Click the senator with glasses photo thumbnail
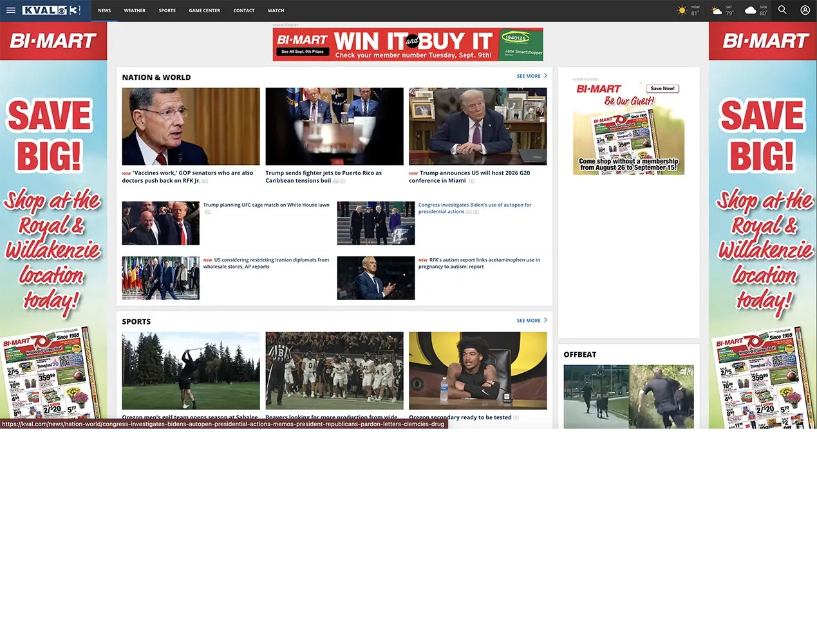817x644 pixels. pyautogui.click(x=191, y=126)
